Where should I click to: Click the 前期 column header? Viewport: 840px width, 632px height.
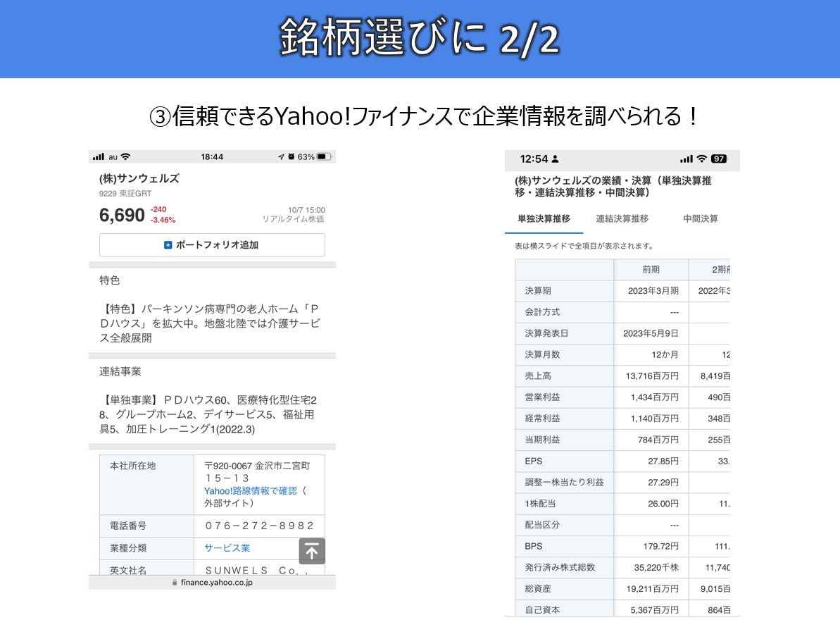651,270
